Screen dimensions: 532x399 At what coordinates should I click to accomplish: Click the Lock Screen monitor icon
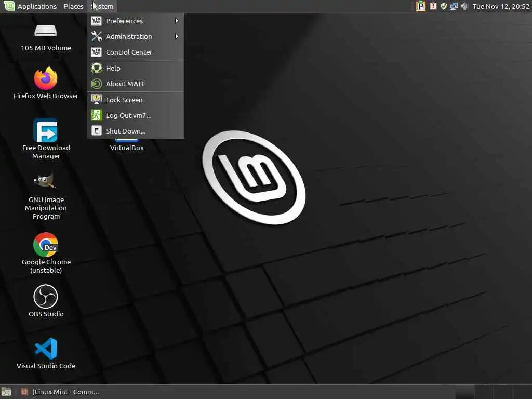96,99
